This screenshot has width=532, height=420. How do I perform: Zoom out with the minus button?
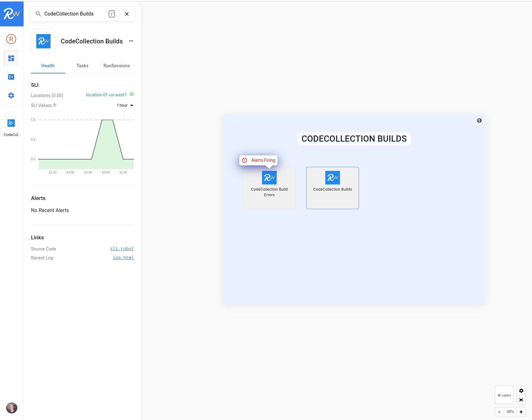(499, 412)
